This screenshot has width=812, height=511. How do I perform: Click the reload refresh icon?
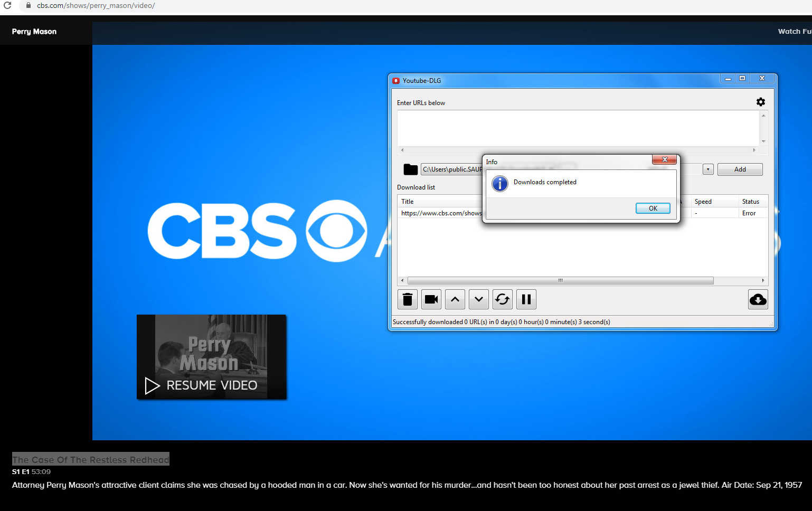tap(503, 299)
